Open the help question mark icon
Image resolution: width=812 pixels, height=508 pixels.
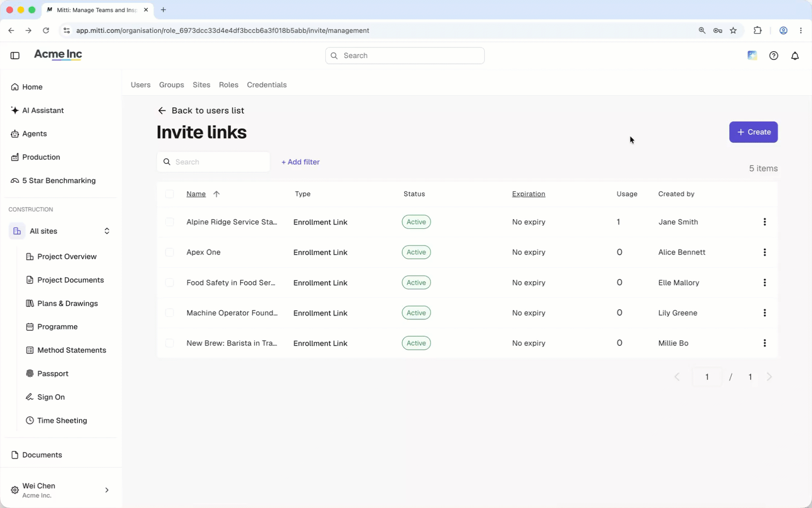(x=774, y=56)
